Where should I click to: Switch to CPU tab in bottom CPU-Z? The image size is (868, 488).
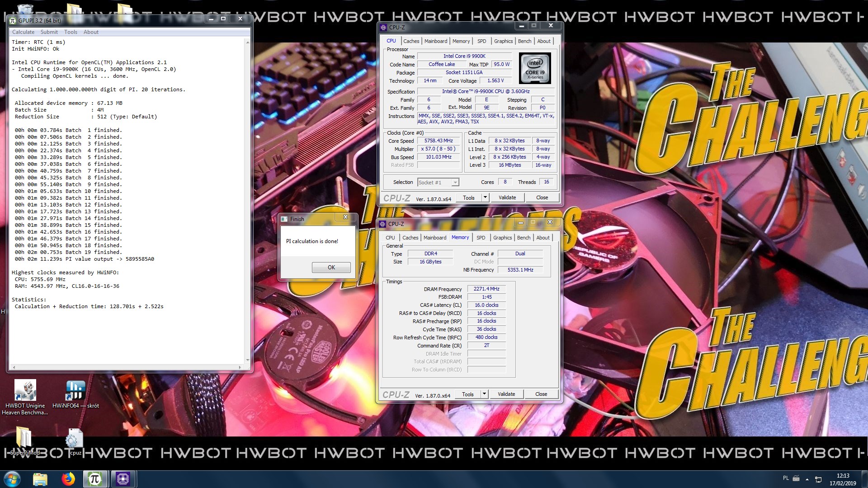pyautogui.click(x=391, y=238)
